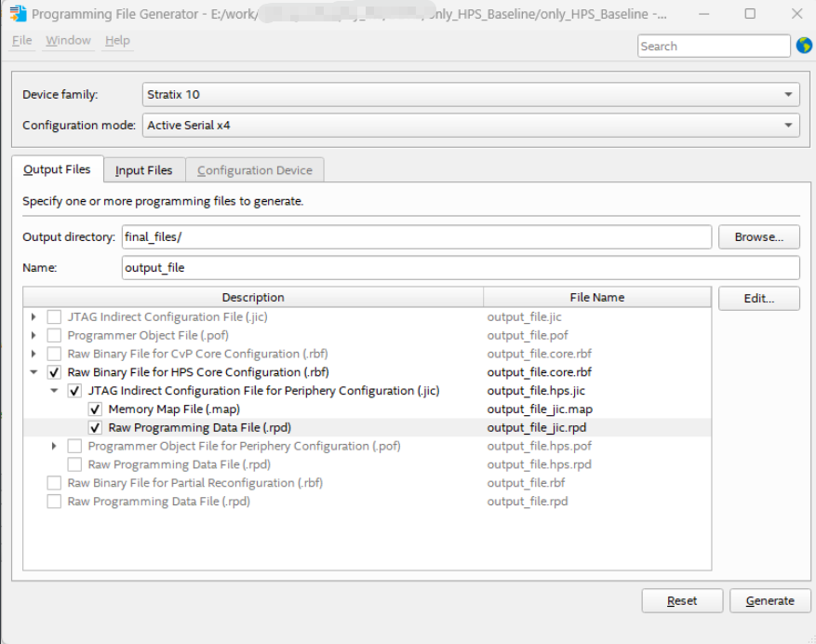Select the output_file.pof file name cell
Screen dimensions: 816x644
528,335
